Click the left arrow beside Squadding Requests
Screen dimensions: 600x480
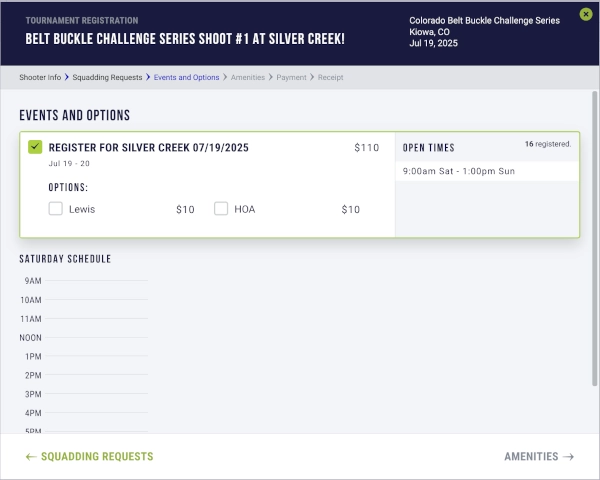[x=31, y=457]
